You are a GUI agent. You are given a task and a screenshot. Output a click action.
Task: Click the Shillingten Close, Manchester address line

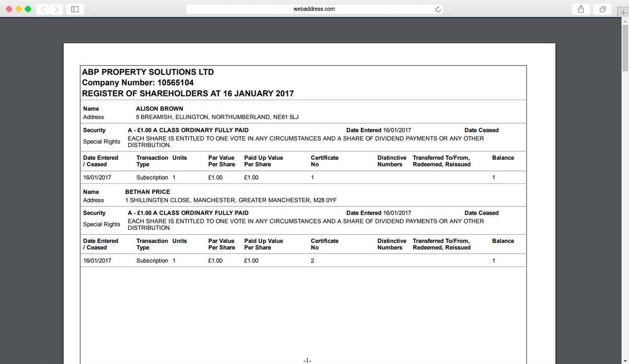click(x=231, y=200)
